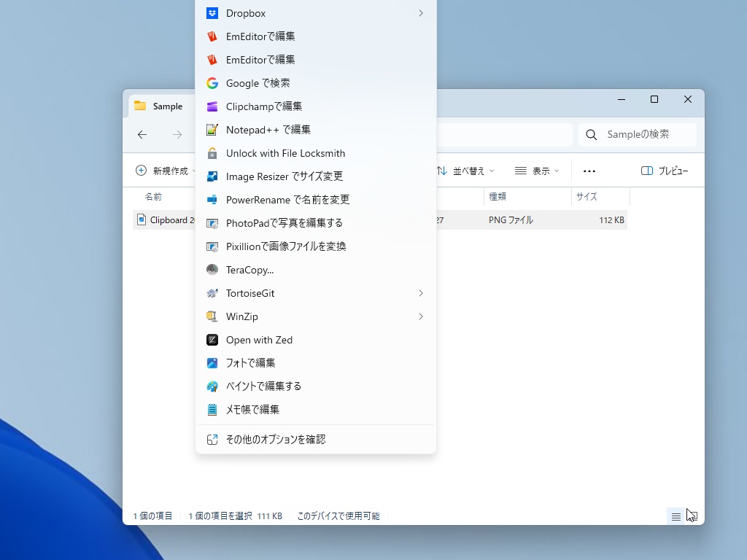747x560 pixels.
Task: Click the PhotoPad icon
Action: coord(212,223)
